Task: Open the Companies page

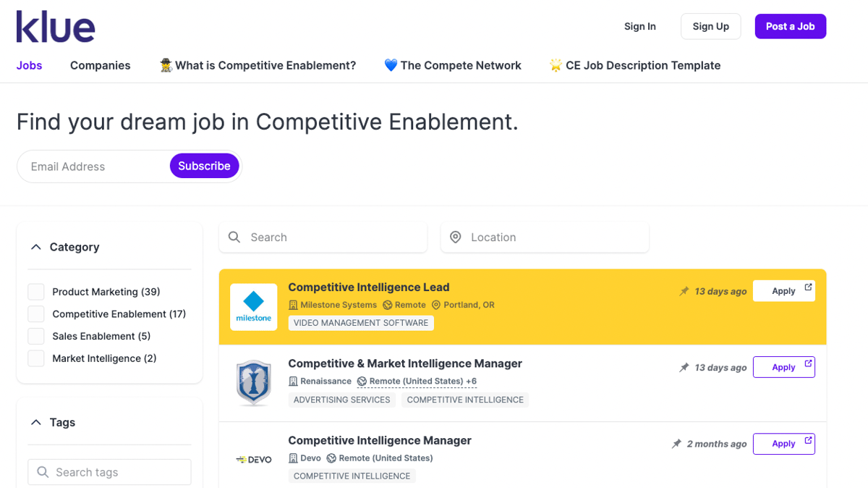Action: (x=100, y=65)
